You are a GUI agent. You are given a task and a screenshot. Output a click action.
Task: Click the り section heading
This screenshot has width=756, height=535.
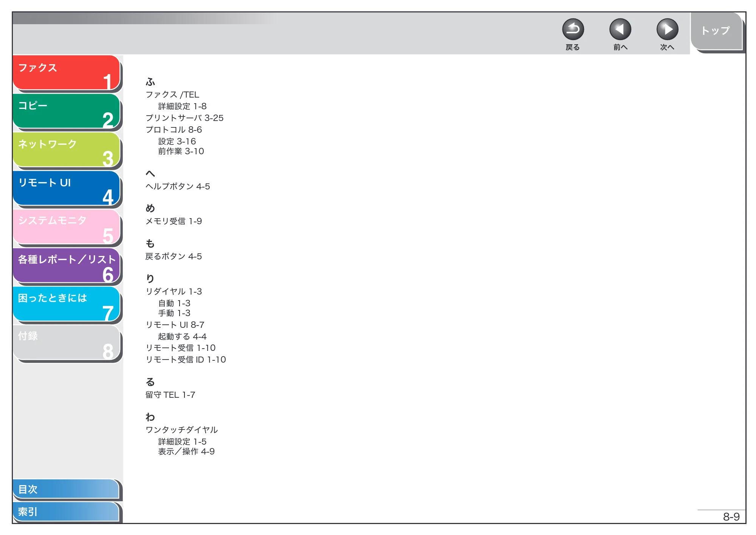click(150, 279)
